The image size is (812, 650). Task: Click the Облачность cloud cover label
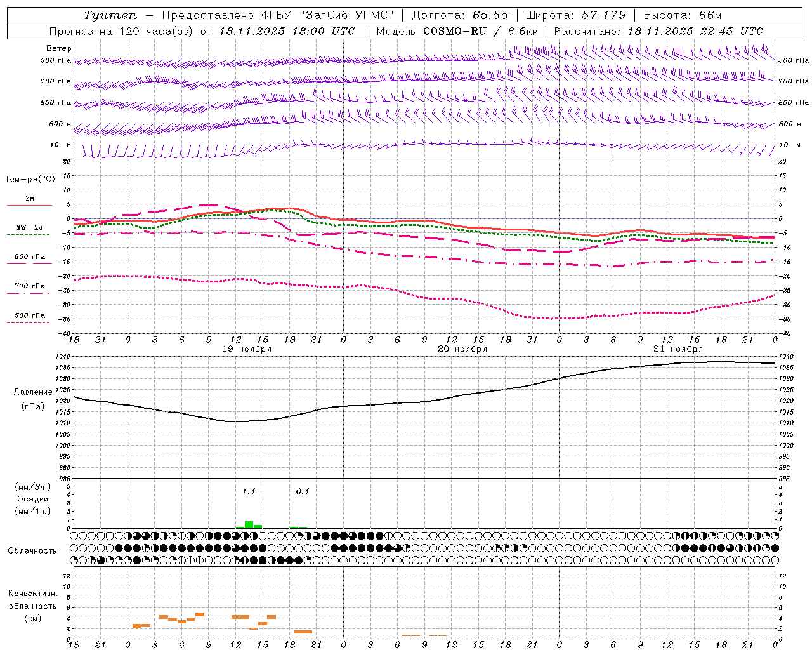click(32, 551)
